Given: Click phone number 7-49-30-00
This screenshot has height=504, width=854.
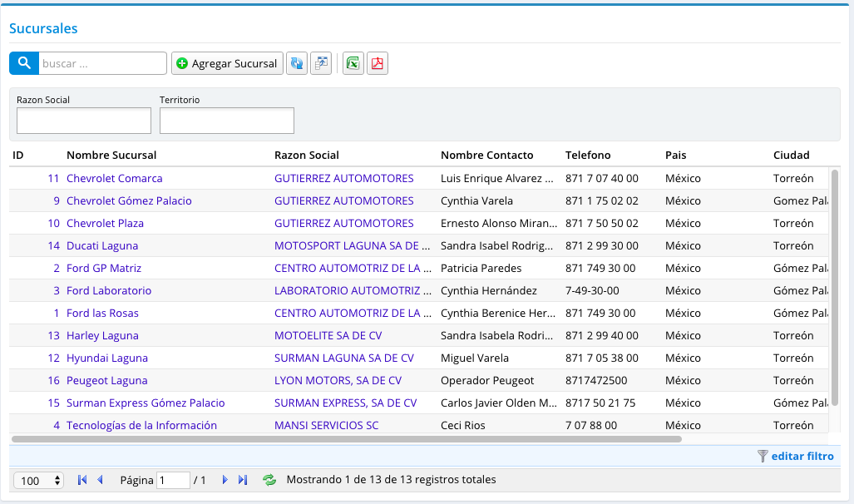Looking at the screenshot, I should (x=592, y=290).
